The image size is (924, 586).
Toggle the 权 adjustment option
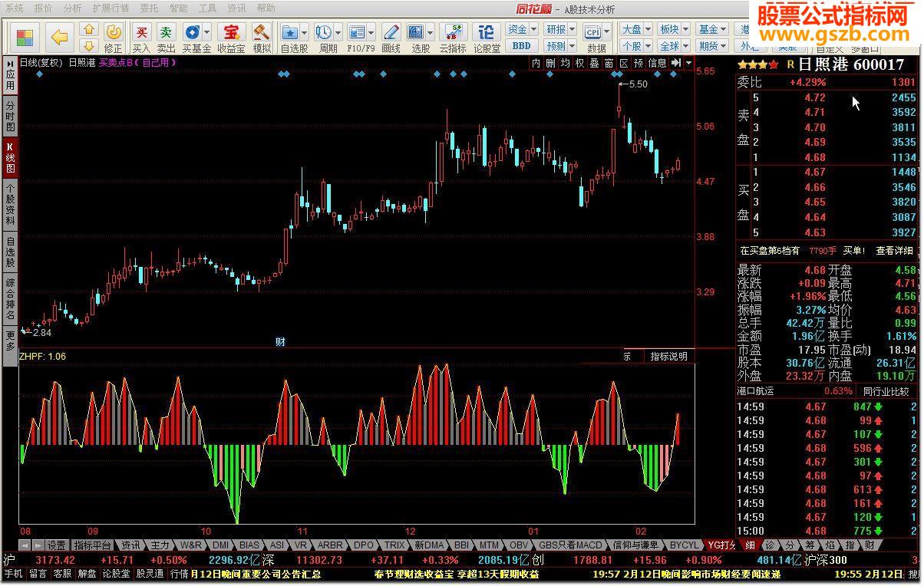(579, 63)
